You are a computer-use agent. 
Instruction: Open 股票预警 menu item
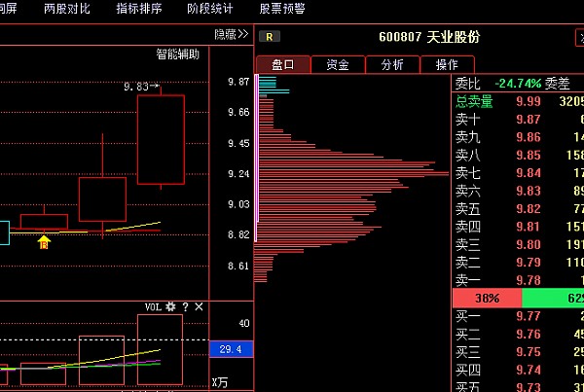pyautogui.click(x=281, y=9)
